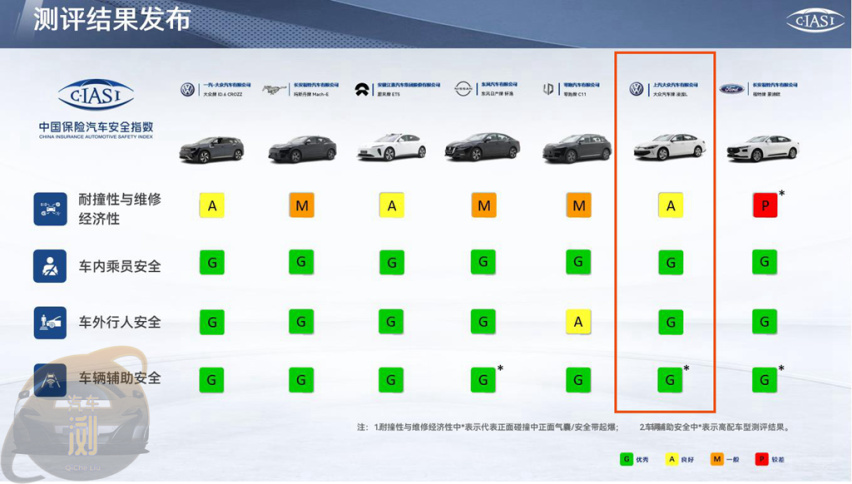Image resolution: width=852 pixels, height=484 pixels.
Task: Click Mach-E orange M crashworthiness badge
Action: [x=302, y=205]
